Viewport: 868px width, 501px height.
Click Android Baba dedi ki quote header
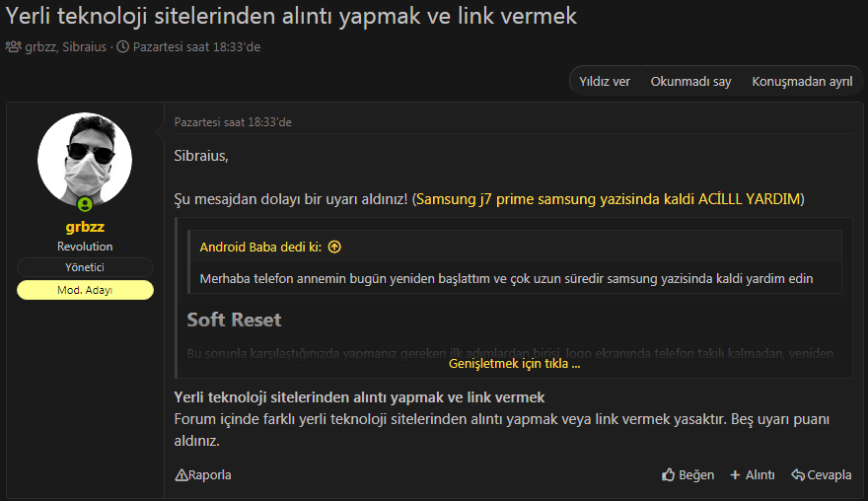[x=260, y=247]
